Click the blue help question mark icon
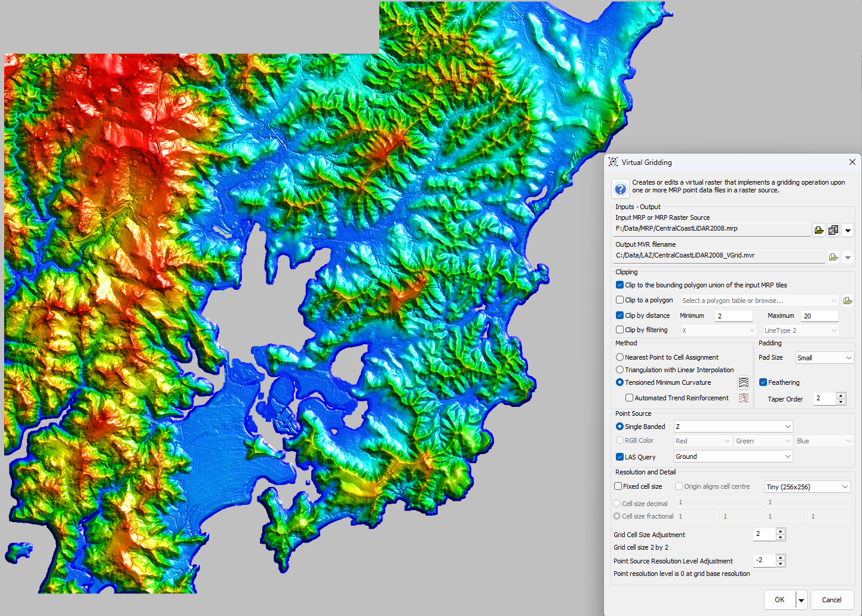 621,189
